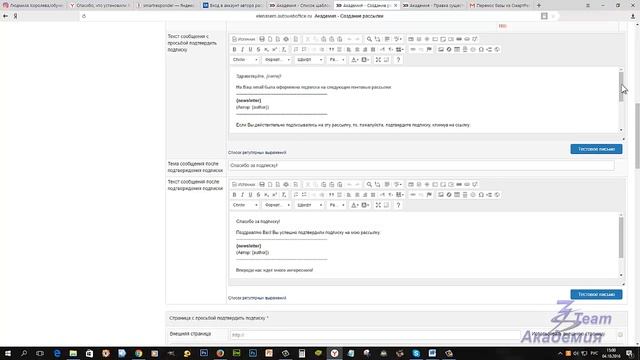Click Block Quote icon in confirmation-request editor
Screen dimensions: 640x360
pyautogui.click(x=331, y=49)
